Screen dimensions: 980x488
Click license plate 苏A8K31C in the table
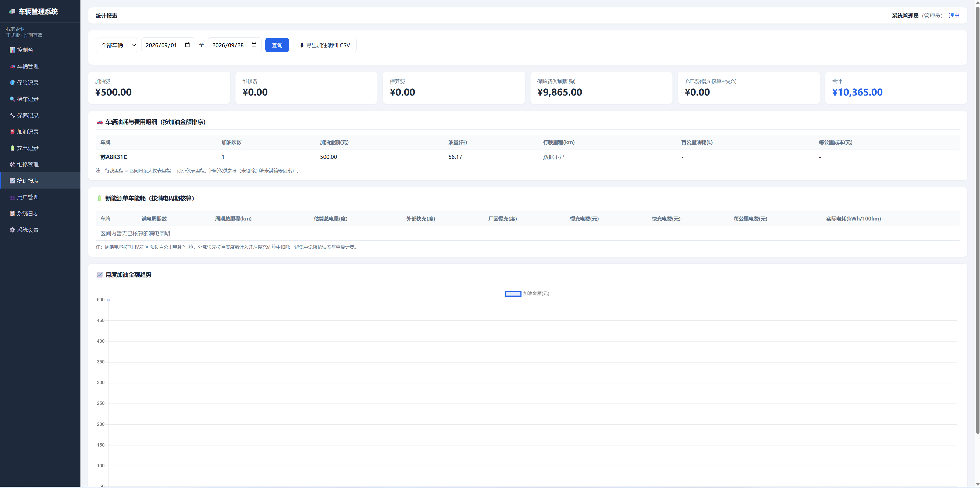114,157
